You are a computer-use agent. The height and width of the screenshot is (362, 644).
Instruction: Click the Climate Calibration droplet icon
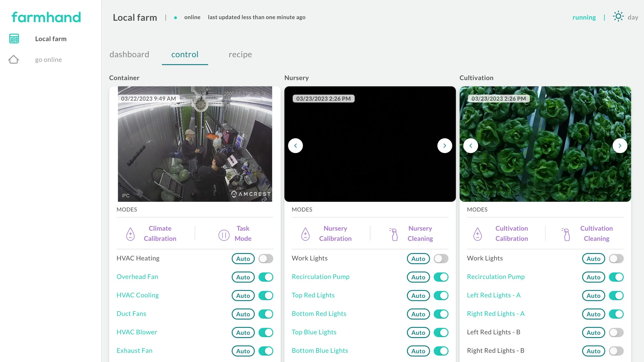[130, 234]
